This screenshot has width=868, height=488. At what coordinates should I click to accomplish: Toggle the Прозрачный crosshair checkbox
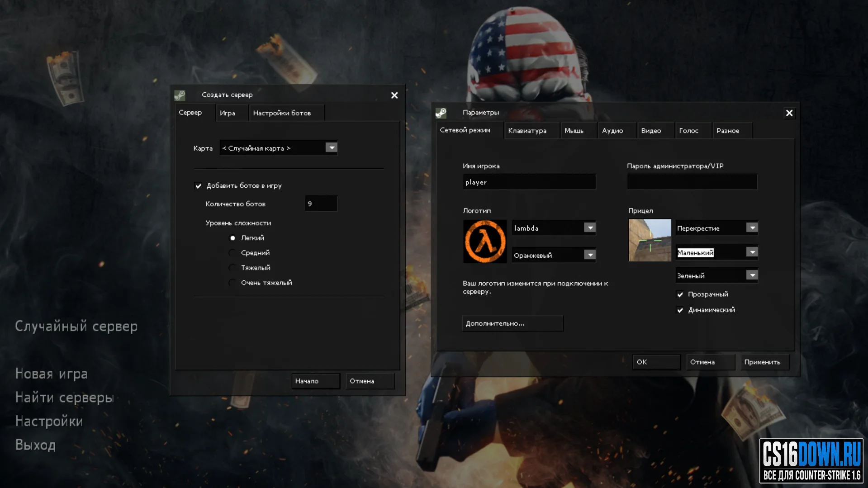click(680, 294)
